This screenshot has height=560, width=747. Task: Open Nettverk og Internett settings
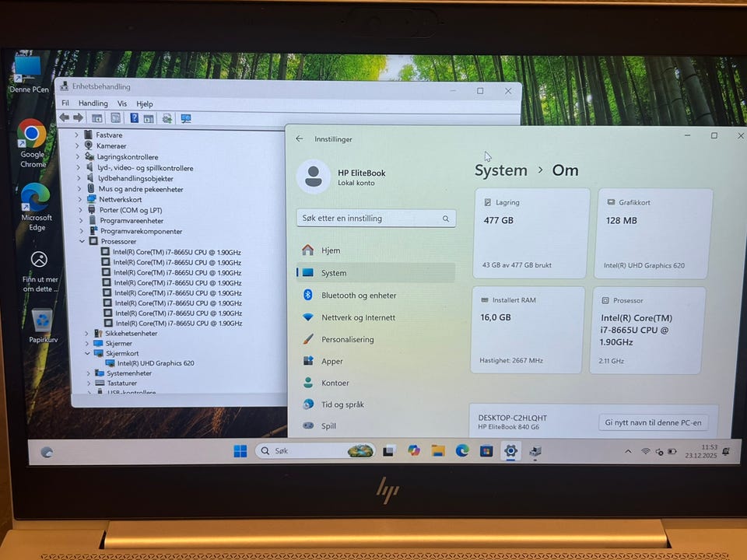pyautogui.click(x=375, y=317)
